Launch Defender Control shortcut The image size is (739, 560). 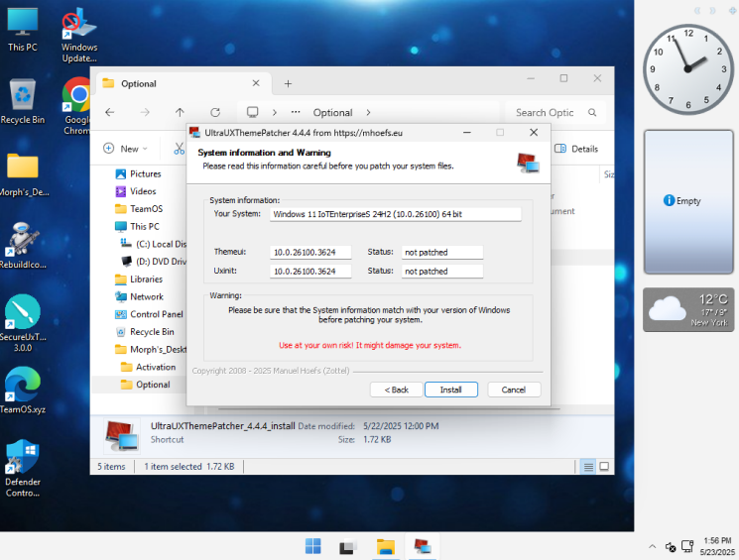point(23,469)
